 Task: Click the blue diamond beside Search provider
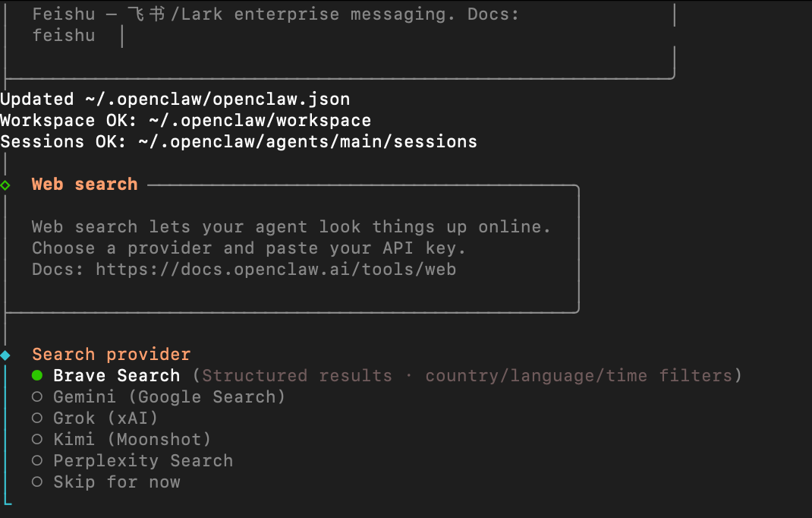(5, 355)
